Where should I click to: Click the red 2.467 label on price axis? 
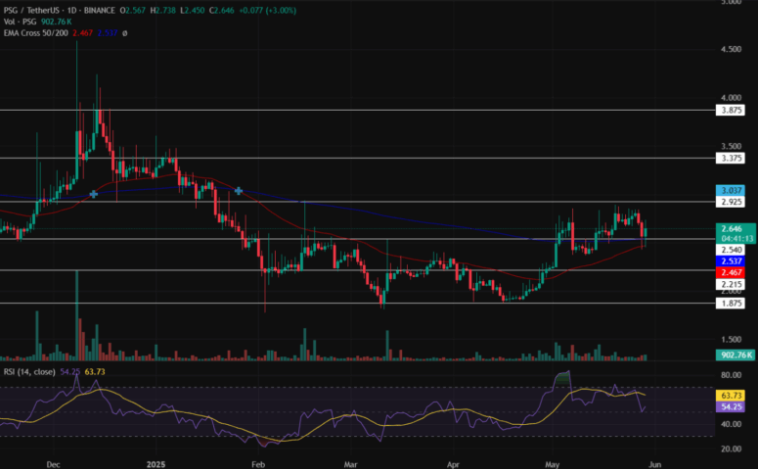pyautogui.click(x=731, y=273)
